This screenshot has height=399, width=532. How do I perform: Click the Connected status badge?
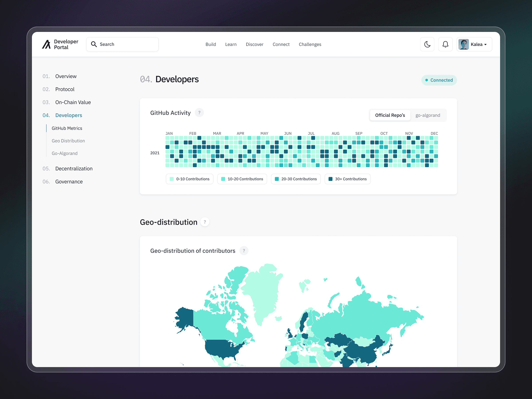439,80
